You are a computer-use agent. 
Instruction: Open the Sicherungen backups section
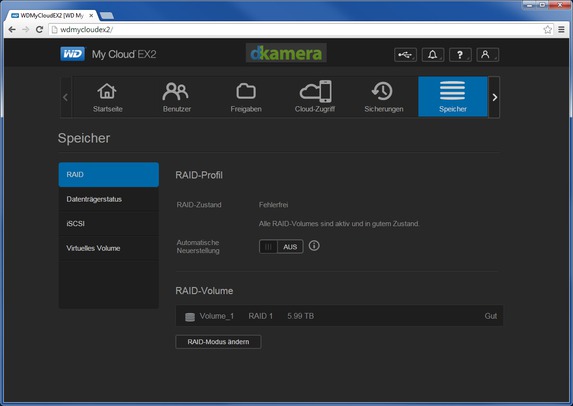pos(384,97)
